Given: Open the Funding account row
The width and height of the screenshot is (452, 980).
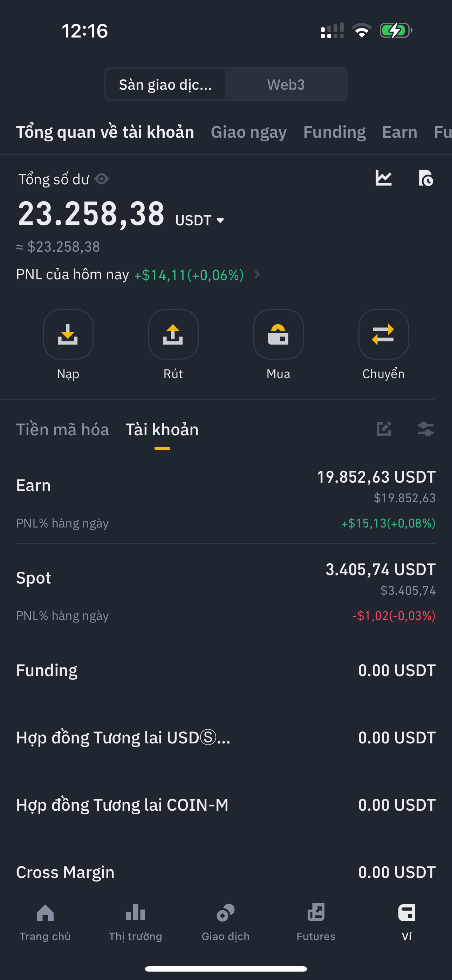Looking at the screenshot, I should tap(226, 670).
